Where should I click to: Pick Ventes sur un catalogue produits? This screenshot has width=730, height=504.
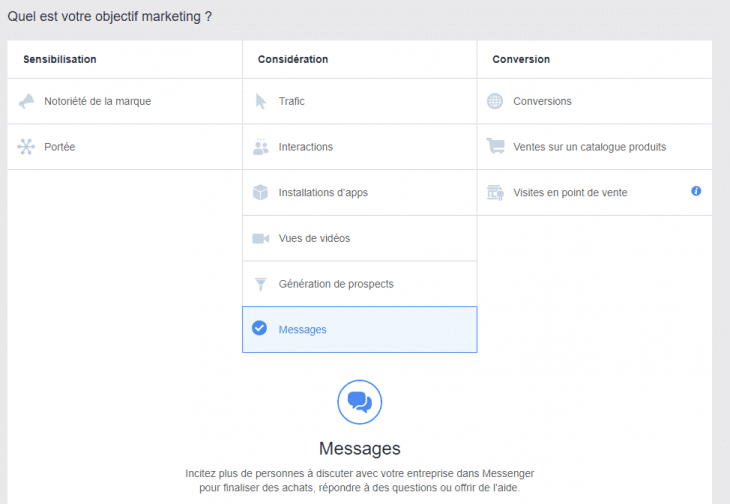(x=589, y=147)
